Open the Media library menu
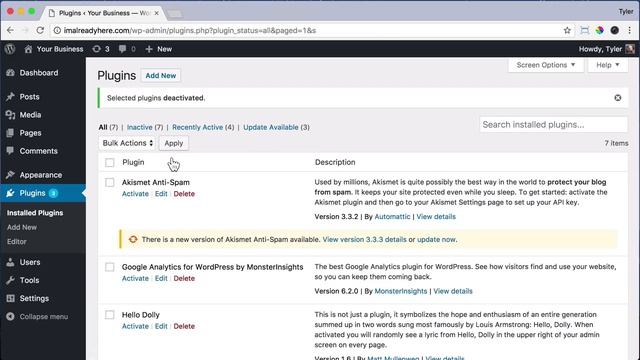 [x=30, y=115]
